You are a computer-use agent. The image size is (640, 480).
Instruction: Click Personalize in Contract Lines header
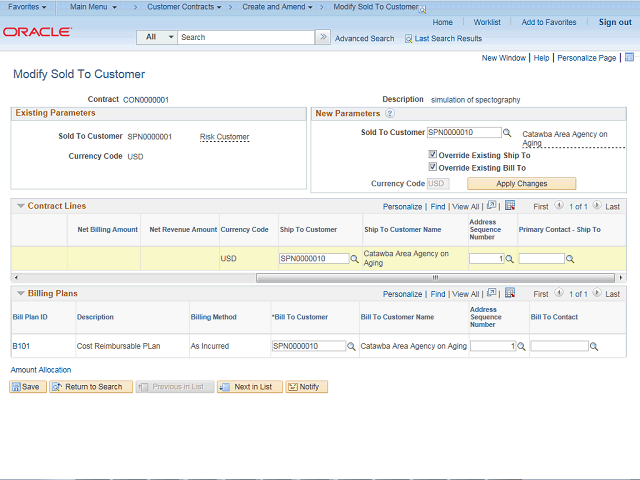pos(402,207)
